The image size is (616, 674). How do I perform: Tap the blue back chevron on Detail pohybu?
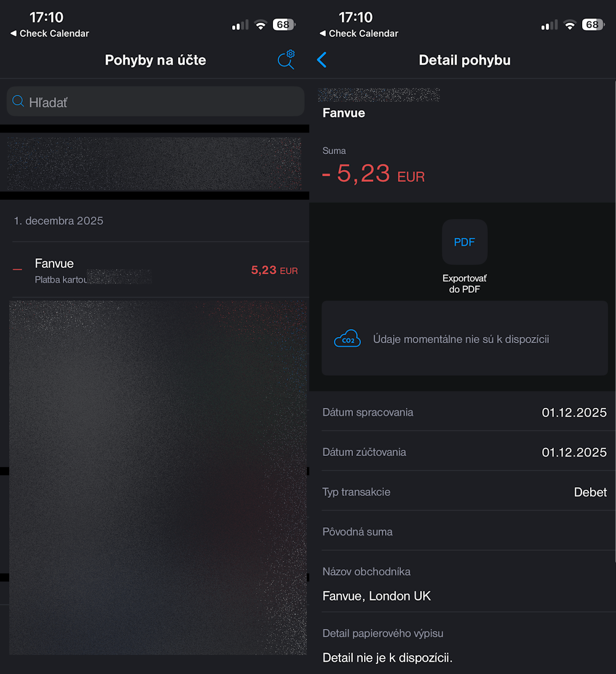coord(321,60)
